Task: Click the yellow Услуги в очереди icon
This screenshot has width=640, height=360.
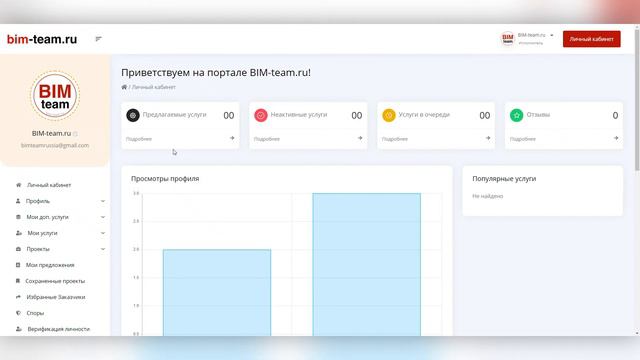Action: tap(389, 116)
